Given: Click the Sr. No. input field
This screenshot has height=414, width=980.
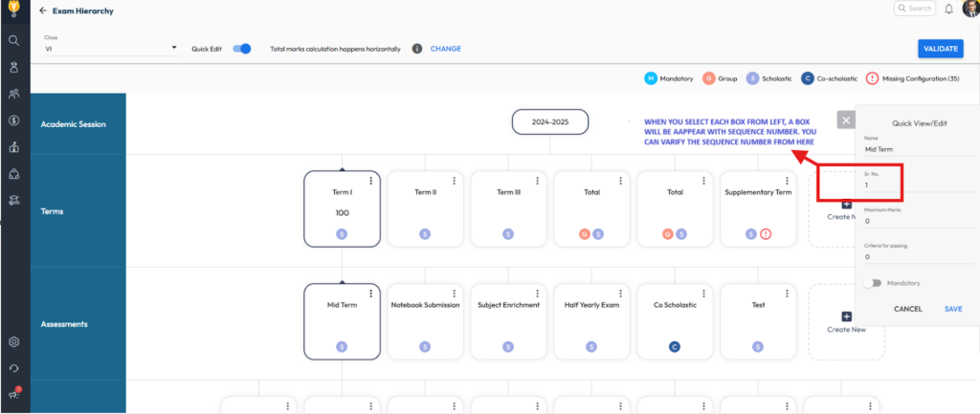Looking at the screenshot, I should point(918,185).
